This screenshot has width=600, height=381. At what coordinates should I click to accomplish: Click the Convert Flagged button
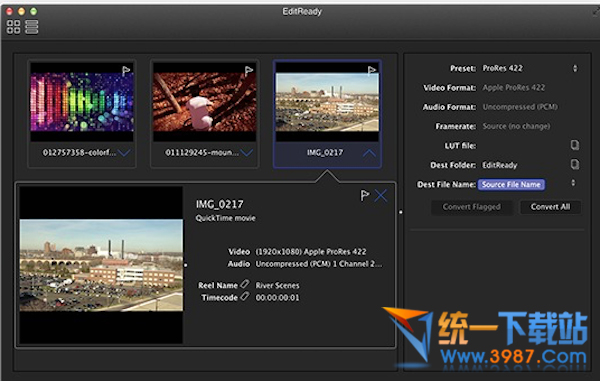(471, 207)
